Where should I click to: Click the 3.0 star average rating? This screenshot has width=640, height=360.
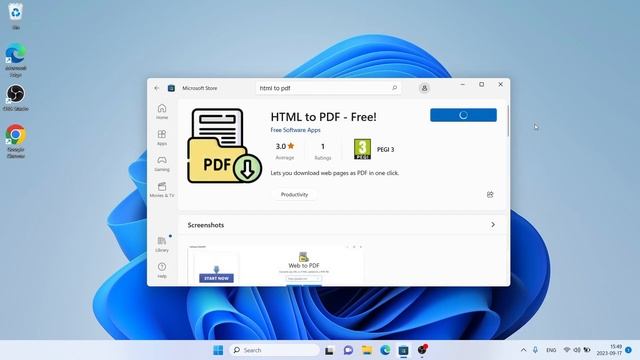(x=285, y=151)
